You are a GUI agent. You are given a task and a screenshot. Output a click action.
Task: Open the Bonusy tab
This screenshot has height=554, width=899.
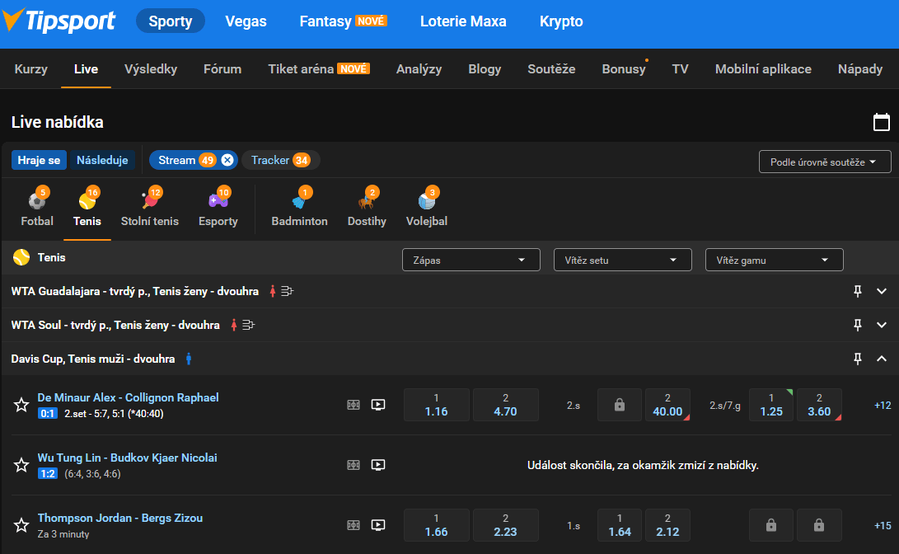[624, 69]
